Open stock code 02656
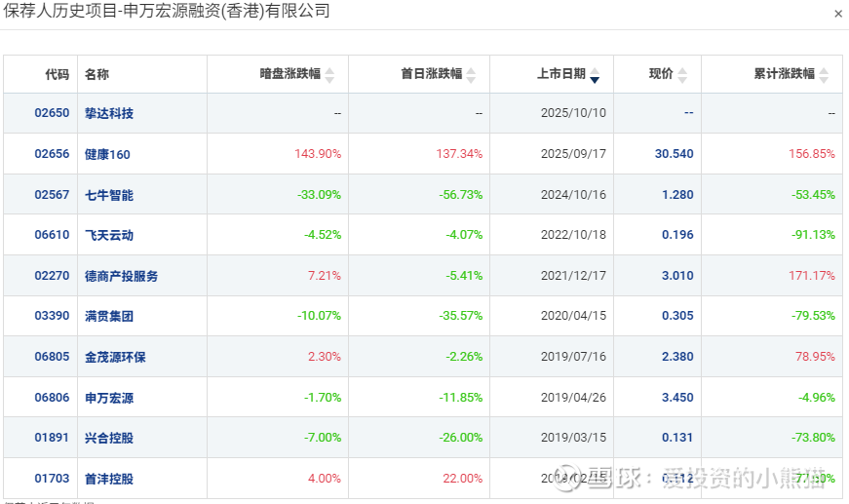 point(52,154)
